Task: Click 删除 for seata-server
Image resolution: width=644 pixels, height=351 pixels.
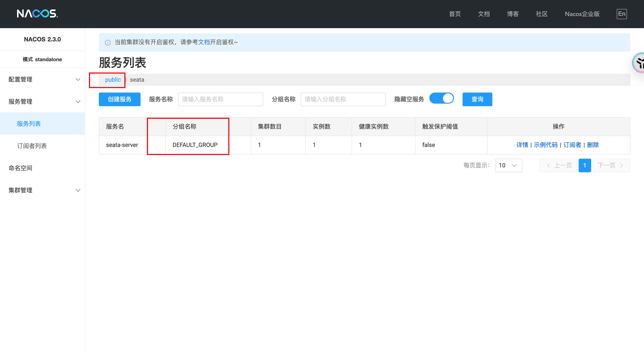Action: (593, 145)
